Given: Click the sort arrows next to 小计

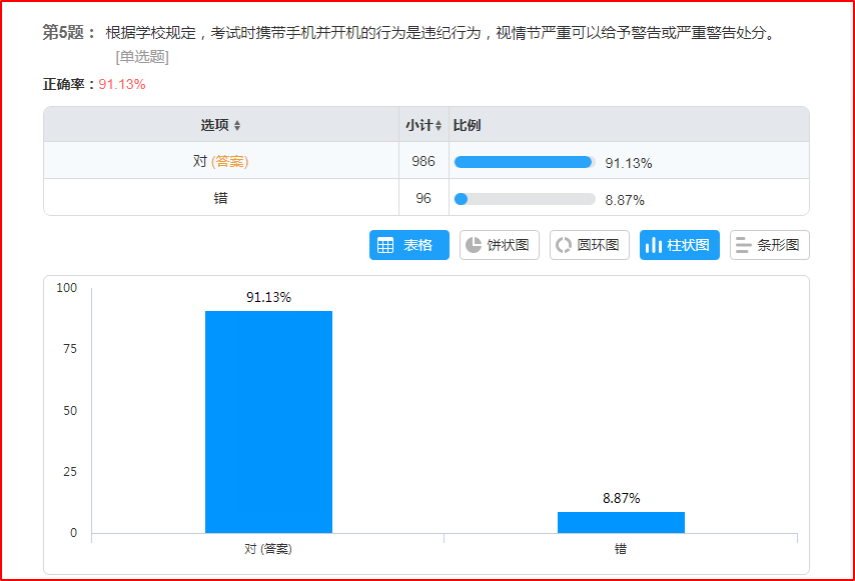Looking at the screenshot, I should click(438, 126).
